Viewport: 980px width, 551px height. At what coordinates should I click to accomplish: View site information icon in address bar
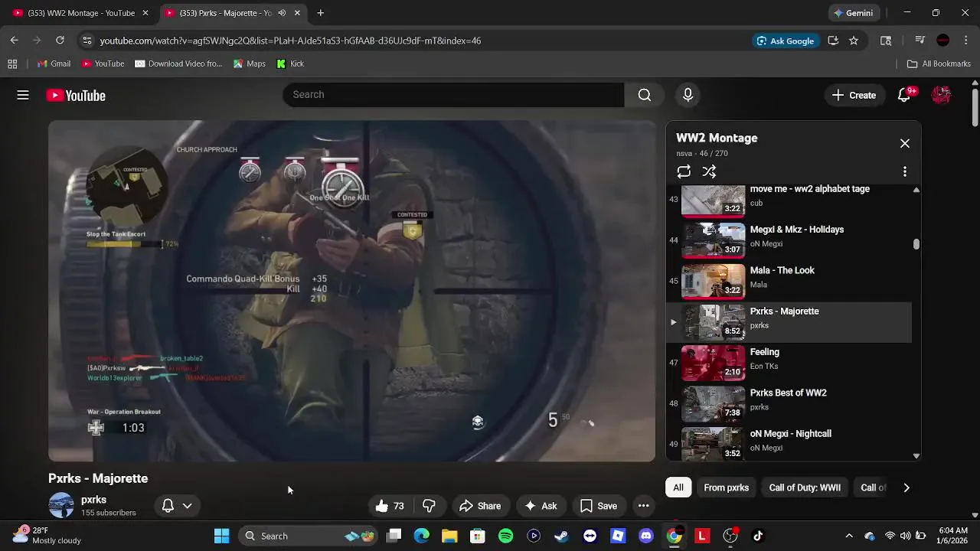coord(87,41)
